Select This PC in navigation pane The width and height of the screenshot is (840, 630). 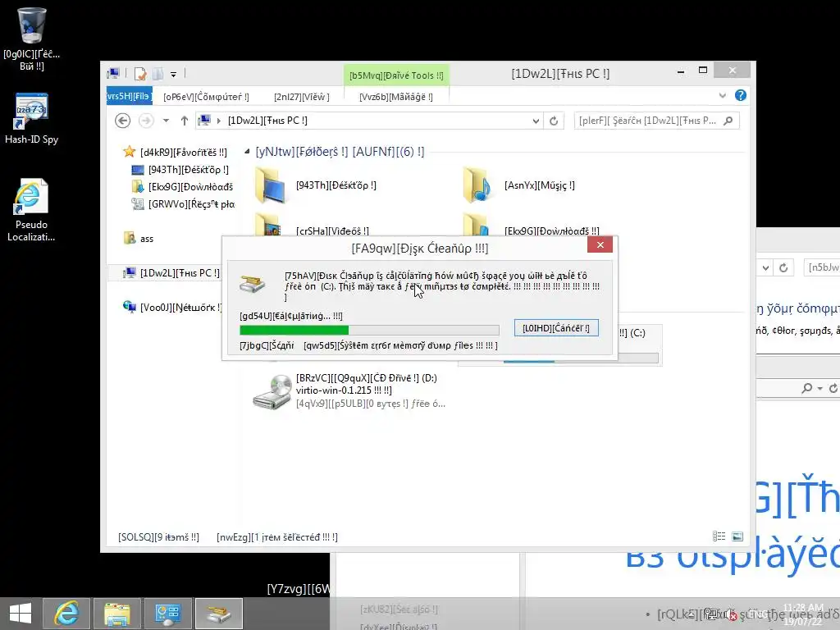(171, 273)
